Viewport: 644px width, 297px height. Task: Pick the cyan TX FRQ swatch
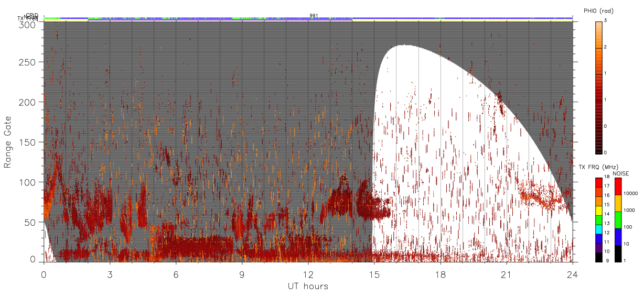coord(599,229)
